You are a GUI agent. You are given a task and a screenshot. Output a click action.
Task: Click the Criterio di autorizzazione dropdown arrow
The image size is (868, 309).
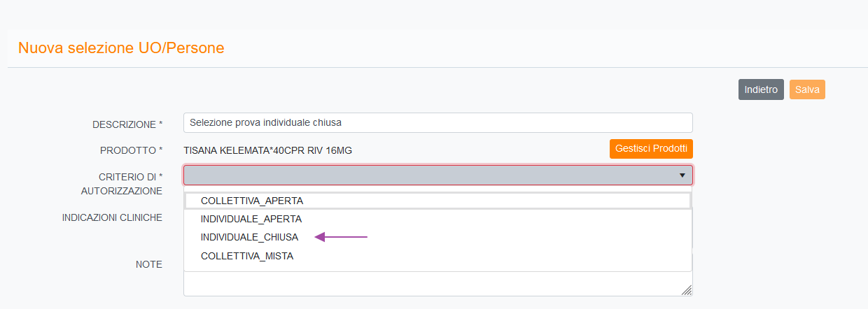682,175
